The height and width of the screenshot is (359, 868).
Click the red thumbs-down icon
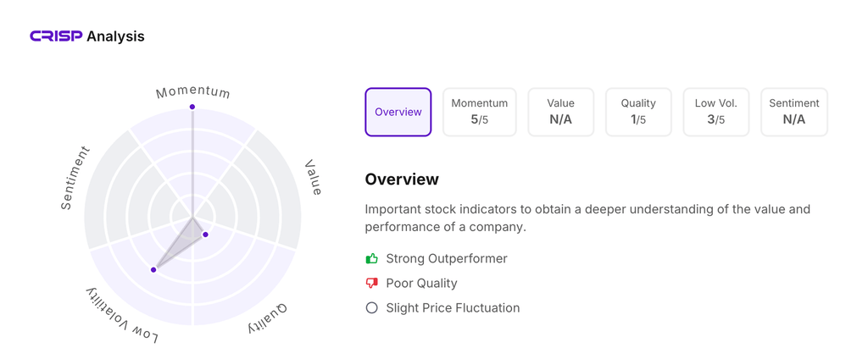coord(371,283)
